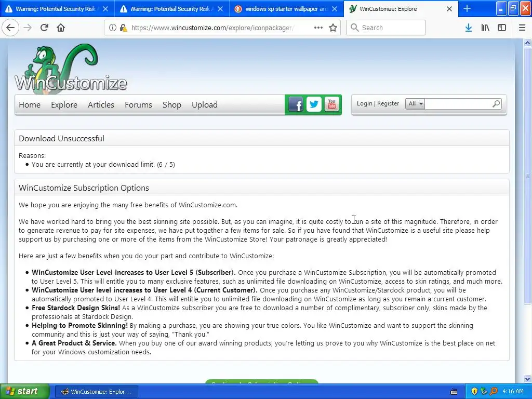This screenshot has height=399, width=532.
Task: Click the 4:16 AM clock
Action: [x=513, y=391]
